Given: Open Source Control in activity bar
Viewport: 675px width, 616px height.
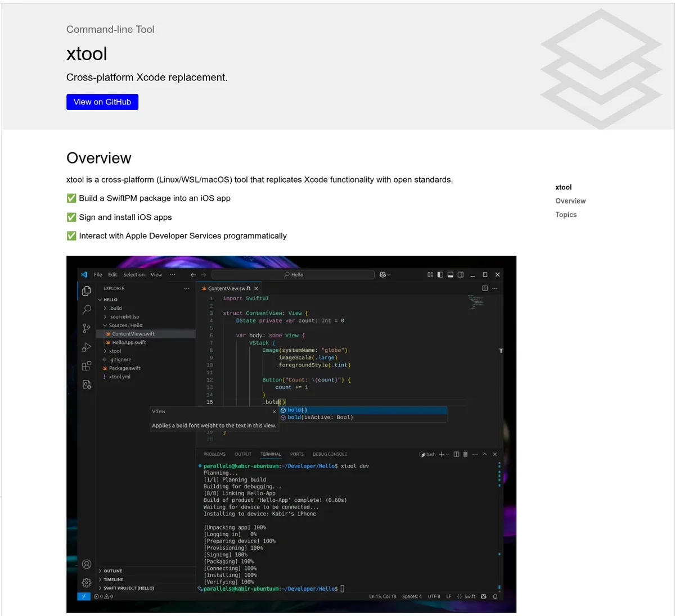Looking at the screenshot, I should (87, 328).
